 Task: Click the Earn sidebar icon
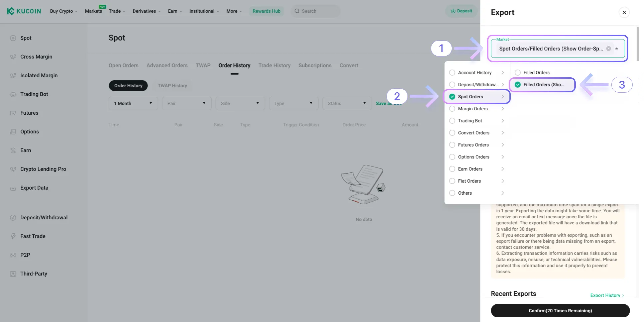(x=13, y=150)
